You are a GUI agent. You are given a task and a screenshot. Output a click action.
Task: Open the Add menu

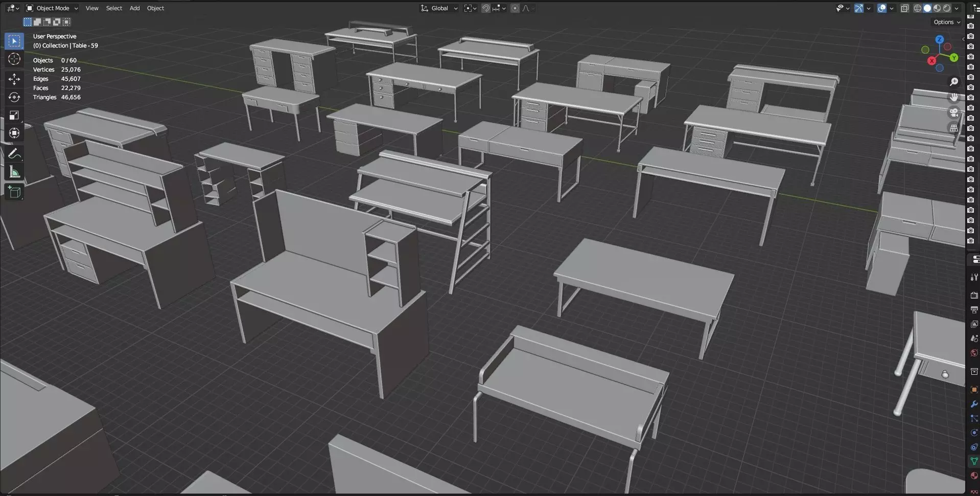[134, 8]
